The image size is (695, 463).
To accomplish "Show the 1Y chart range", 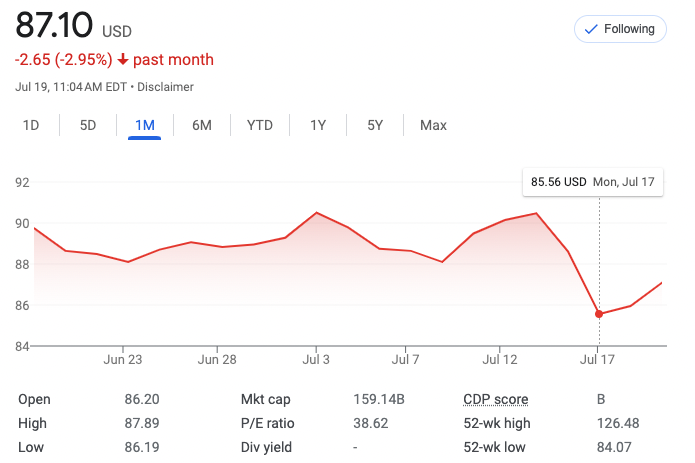I will [318, 125].
